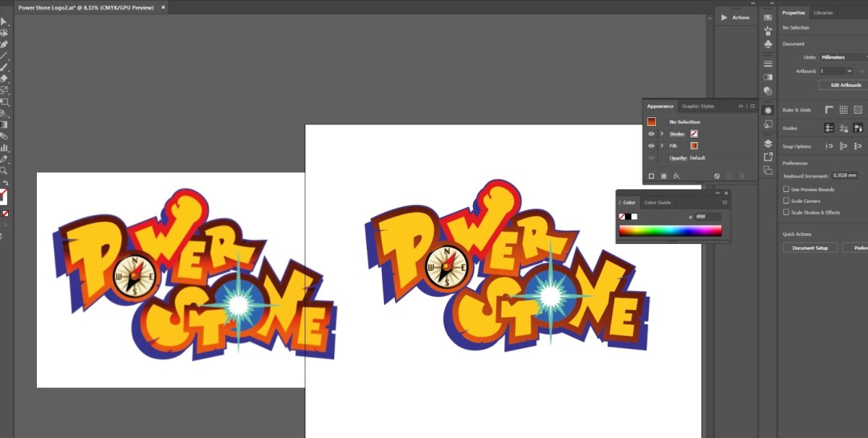Select the Blend tool
The height and width of the screenshot is (438, 868).
click(x=4, y=136)
